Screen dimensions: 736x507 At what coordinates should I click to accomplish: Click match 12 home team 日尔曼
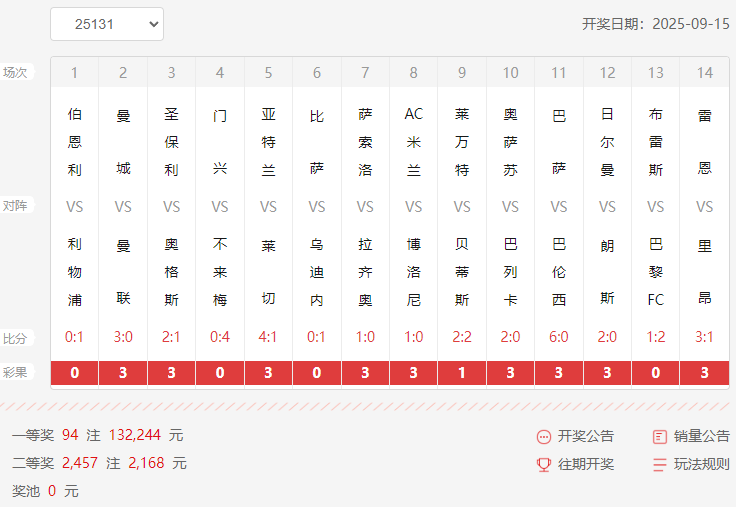click(607, 142)
